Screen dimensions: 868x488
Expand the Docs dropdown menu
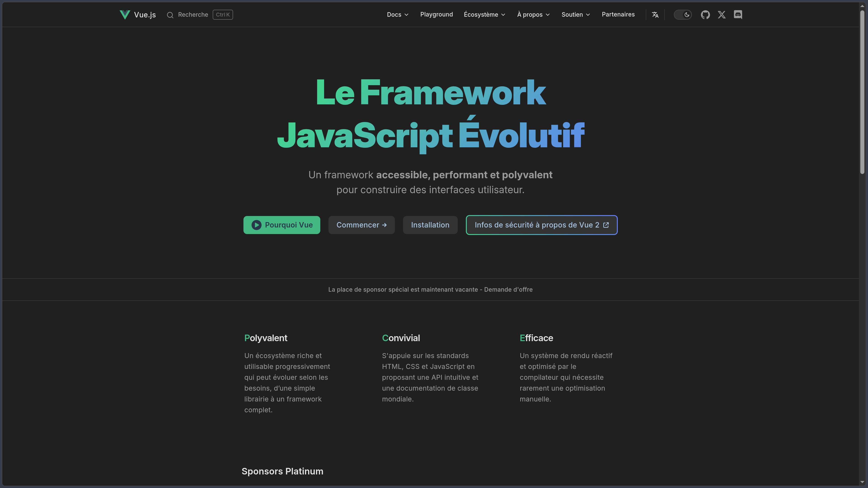tap(398, 14)
